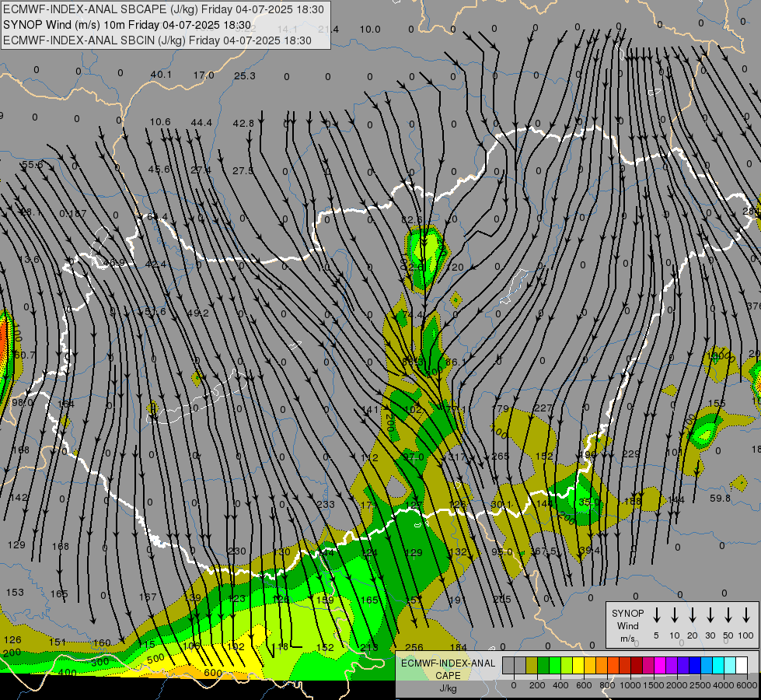Click the SYNOP Wind m/s legend label
This screenshot has height=700, width=761.
pyautogui.click(x=627, y=626)
